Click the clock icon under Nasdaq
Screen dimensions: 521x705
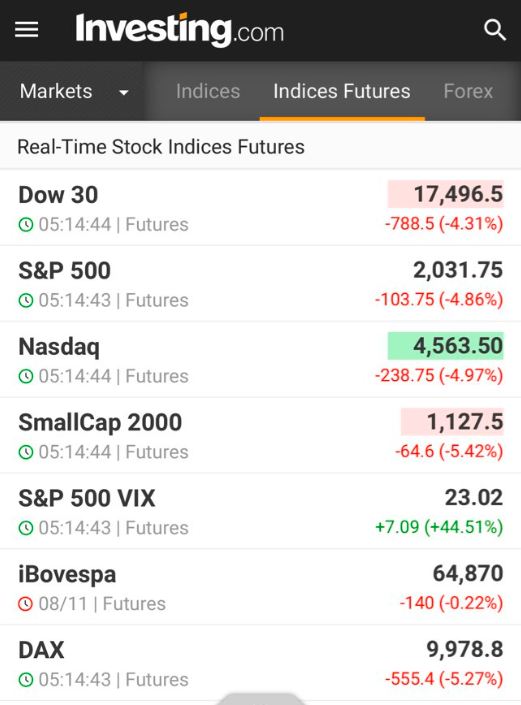coord(26,376)
